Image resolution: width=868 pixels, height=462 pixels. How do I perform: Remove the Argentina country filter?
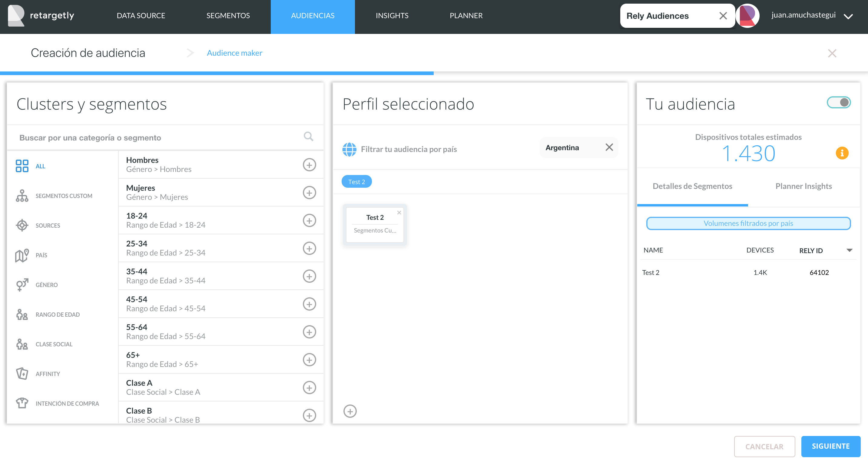[x=609, y=147]
